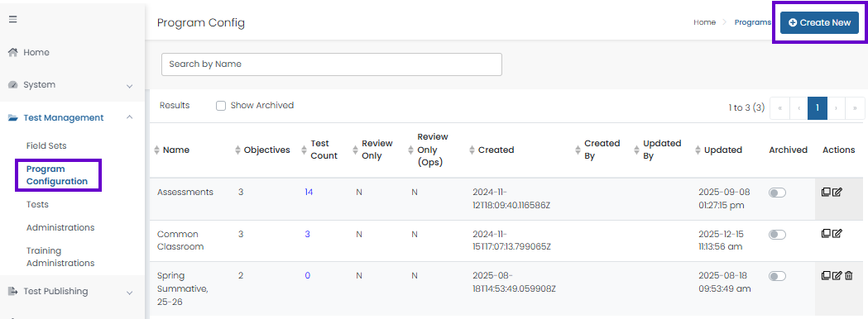Open test count 14 link for Assessments
The width and height of the screenshot is (868, 319).
click(x=309, y=193)
